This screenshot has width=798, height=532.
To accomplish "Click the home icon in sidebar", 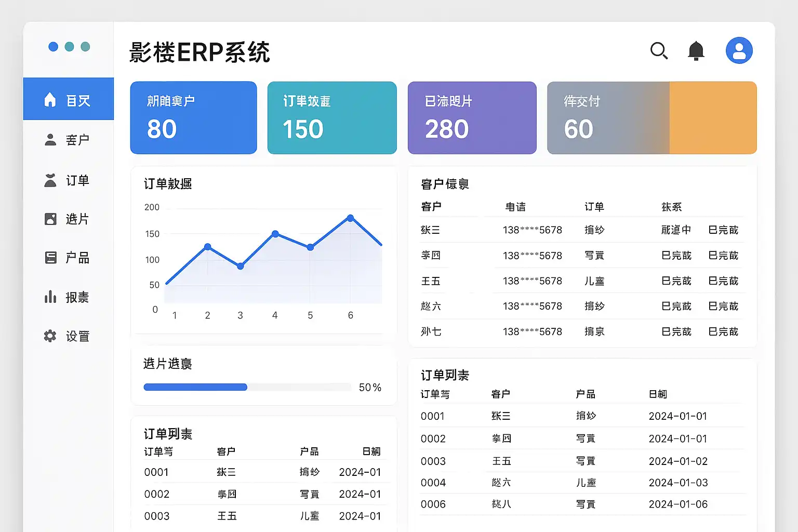I will (x=50, y=100).
